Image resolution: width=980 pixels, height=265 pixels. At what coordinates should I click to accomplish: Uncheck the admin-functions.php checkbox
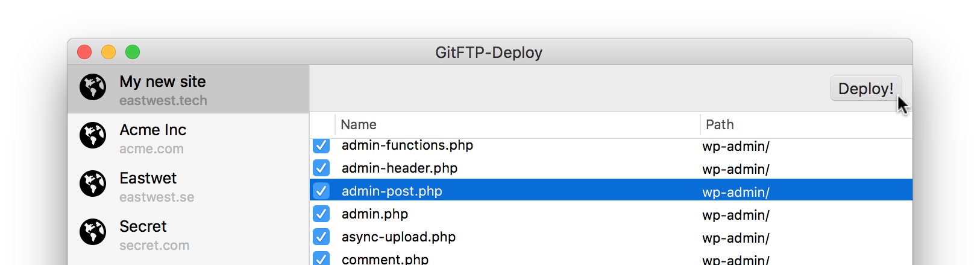click(x=321, y=145)
